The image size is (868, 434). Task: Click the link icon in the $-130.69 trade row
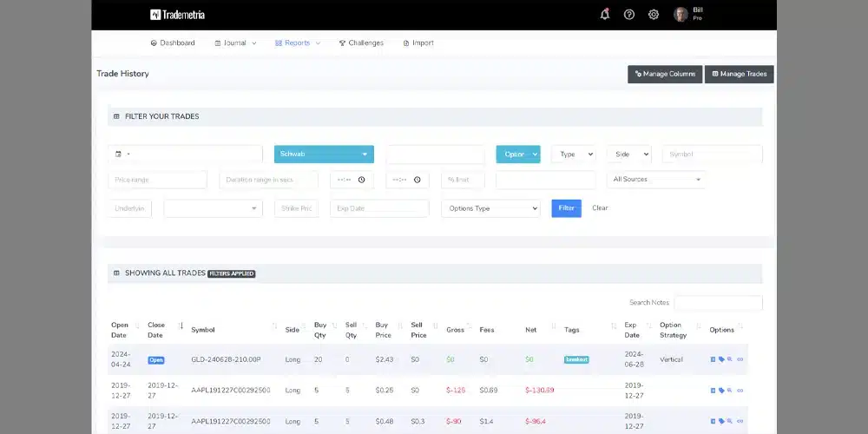(x=740, y=391)
